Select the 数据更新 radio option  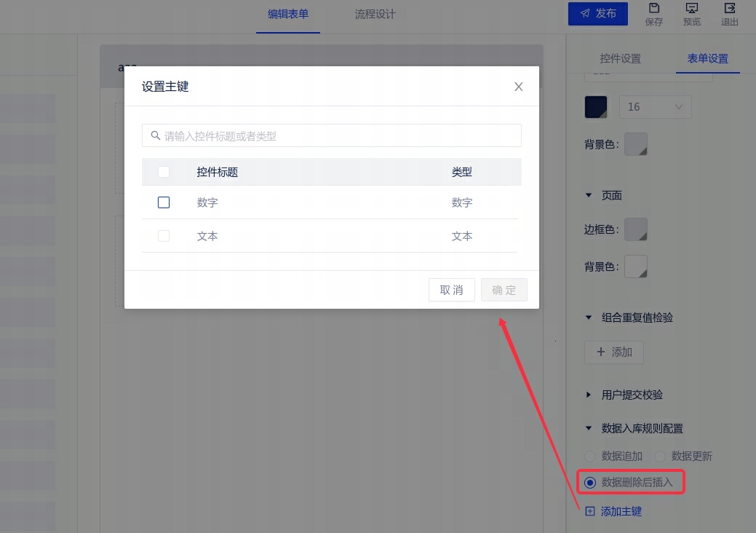(x=660, y=456)
